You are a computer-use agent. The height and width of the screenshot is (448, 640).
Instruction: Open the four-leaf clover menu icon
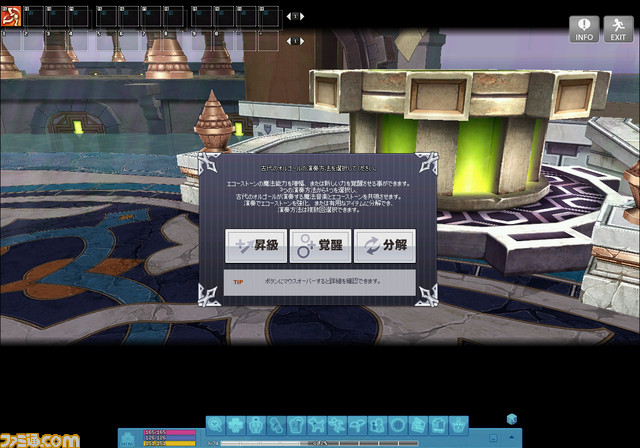236,425
